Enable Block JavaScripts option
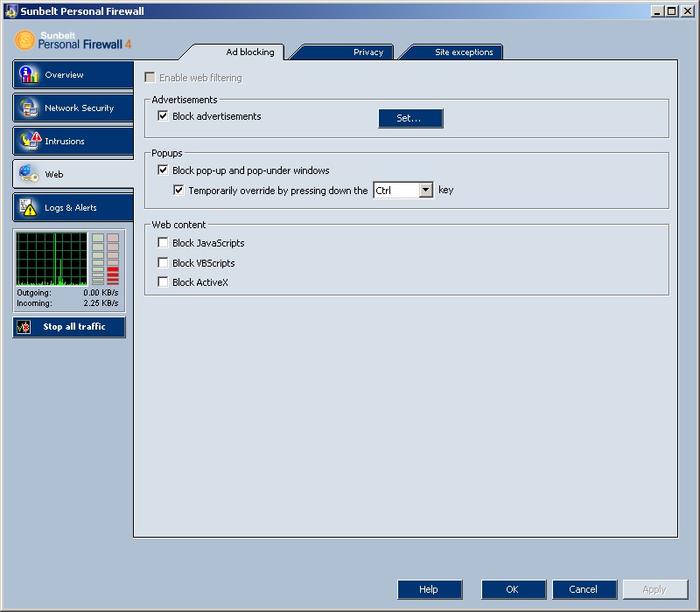 pos(163,243)
